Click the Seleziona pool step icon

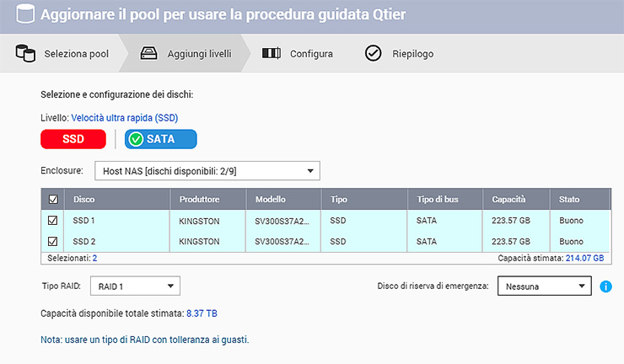pos(25,54)
